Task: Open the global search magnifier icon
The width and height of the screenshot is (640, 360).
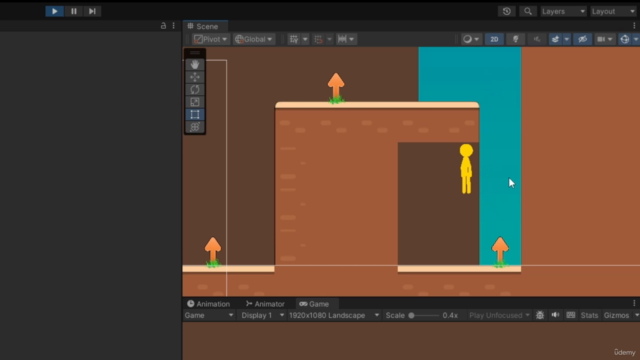Action: pos(528,11)
